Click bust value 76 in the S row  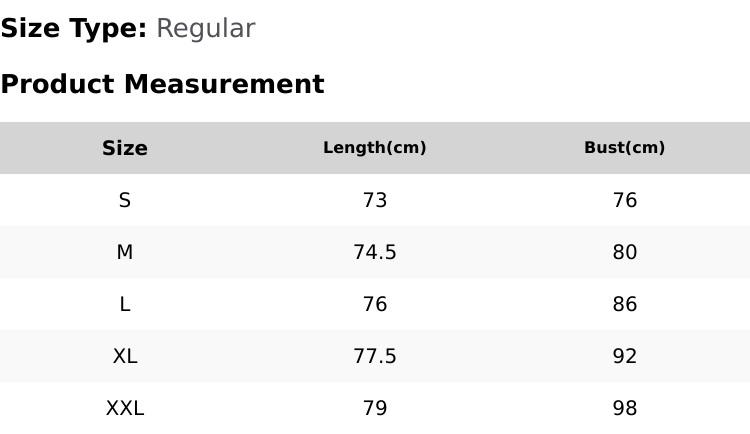tap(625, 200)
